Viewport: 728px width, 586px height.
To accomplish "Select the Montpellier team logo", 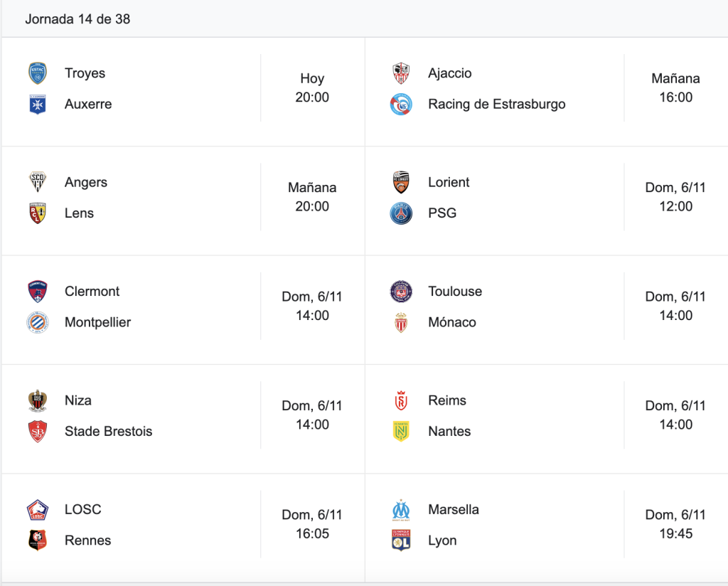I will coord(38,323).
